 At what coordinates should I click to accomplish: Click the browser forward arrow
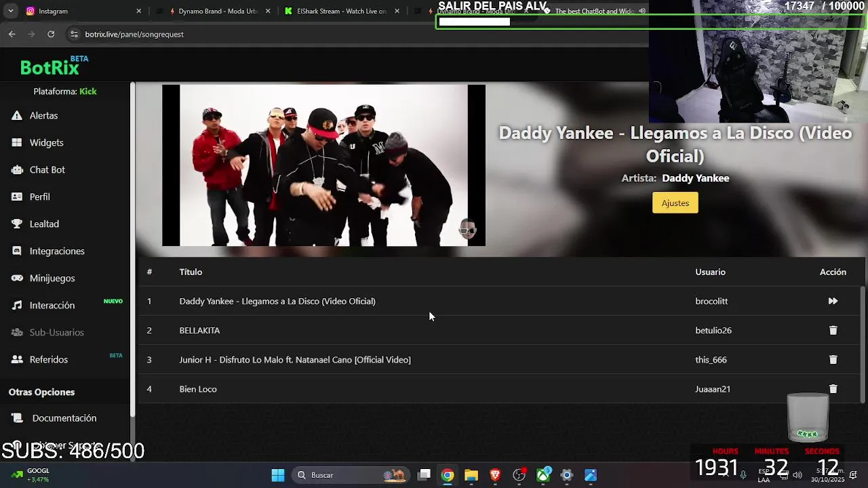[x=31, y=34]
